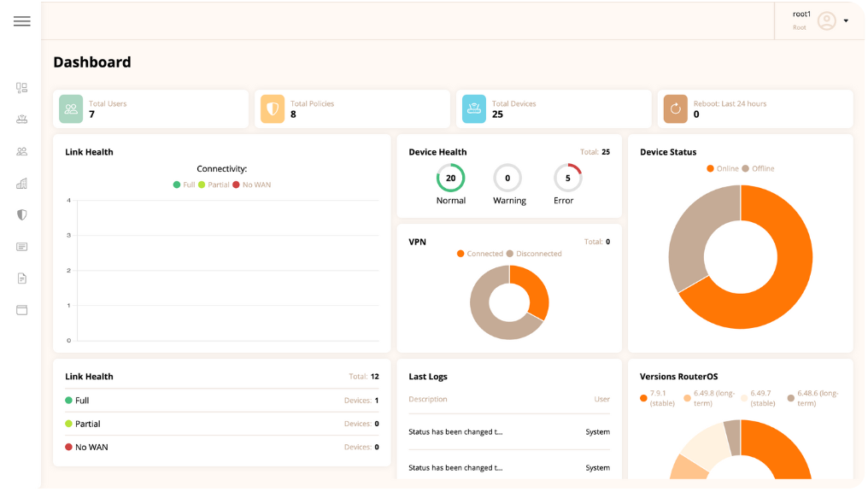
Task: Click Devices: 1 in the Full row
Action: coord(361,401)
